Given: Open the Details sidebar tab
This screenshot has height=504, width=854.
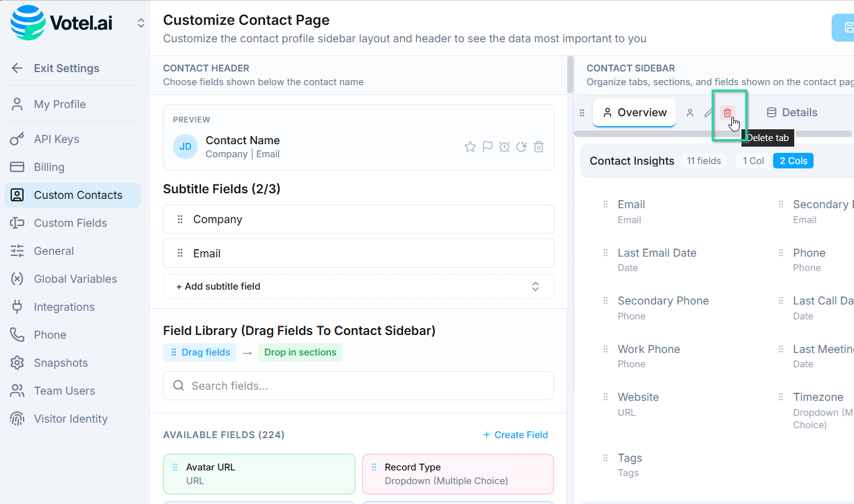Looking at the screenshot, I should tap(791, 112).
